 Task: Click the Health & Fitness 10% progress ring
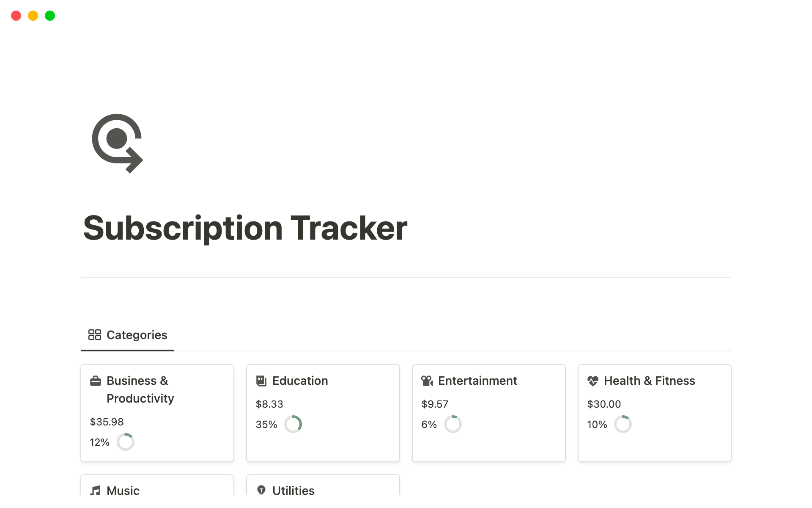click(x=623, y=424)
